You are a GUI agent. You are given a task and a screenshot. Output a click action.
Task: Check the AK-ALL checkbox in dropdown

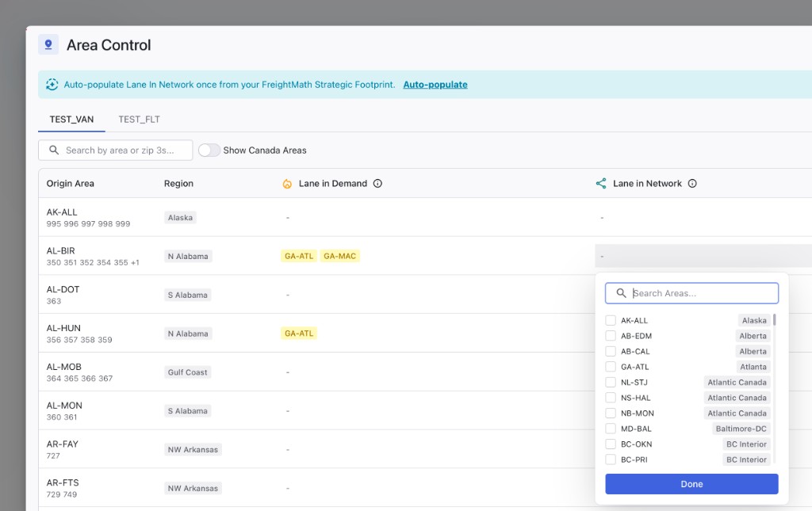click(611, 321)
